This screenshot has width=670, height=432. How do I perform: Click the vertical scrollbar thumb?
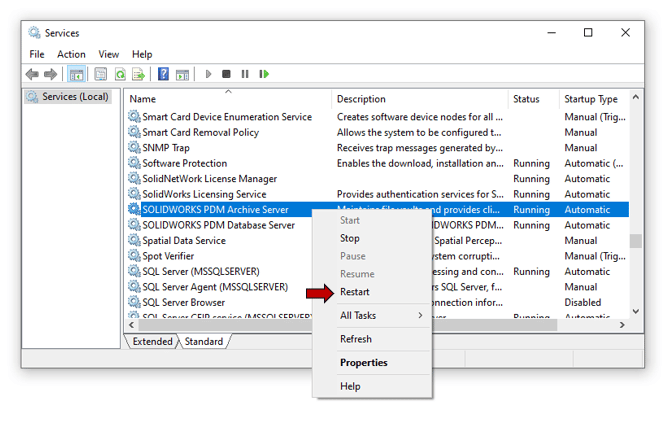(636, 241)
